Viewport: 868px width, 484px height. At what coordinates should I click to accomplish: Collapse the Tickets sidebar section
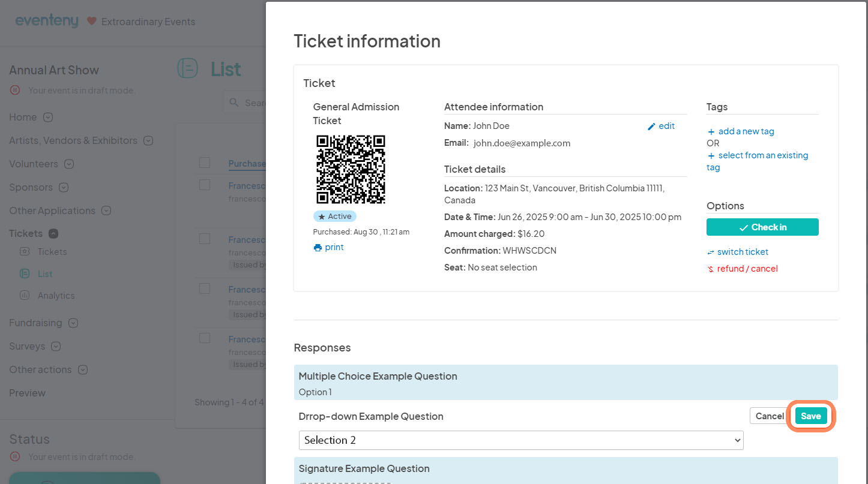click(x=53, y=234)
